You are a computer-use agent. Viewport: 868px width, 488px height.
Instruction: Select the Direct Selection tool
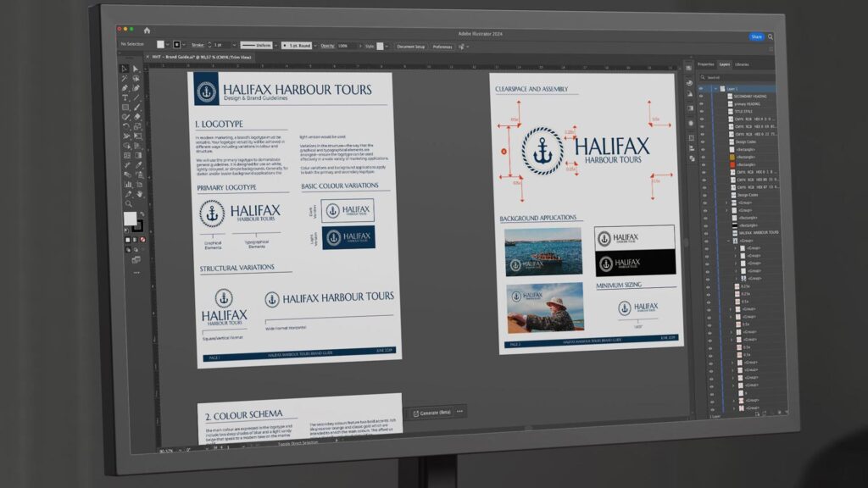(136, 69)
